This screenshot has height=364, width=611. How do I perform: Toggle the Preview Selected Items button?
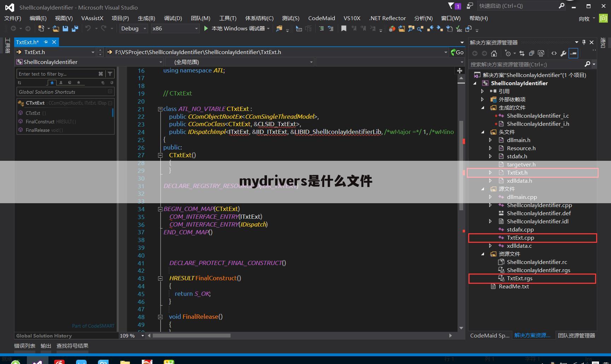click(x=574, y=53)
